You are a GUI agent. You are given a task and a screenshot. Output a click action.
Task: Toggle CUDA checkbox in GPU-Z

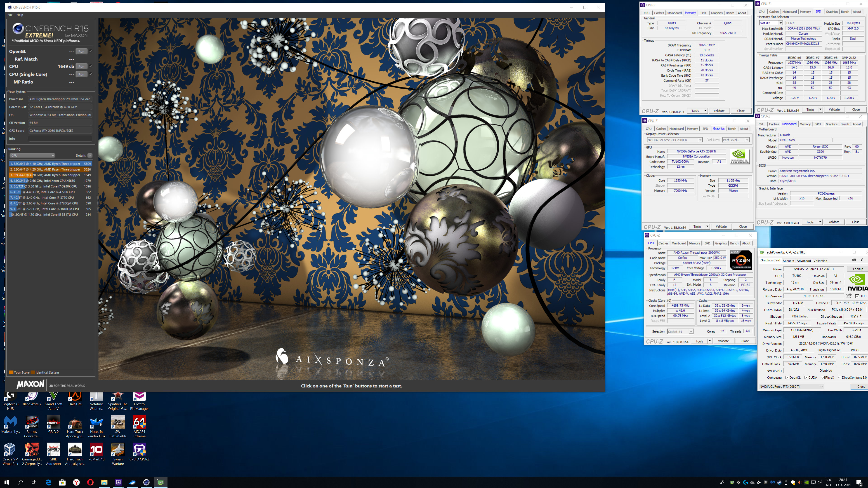coord(806,378)
